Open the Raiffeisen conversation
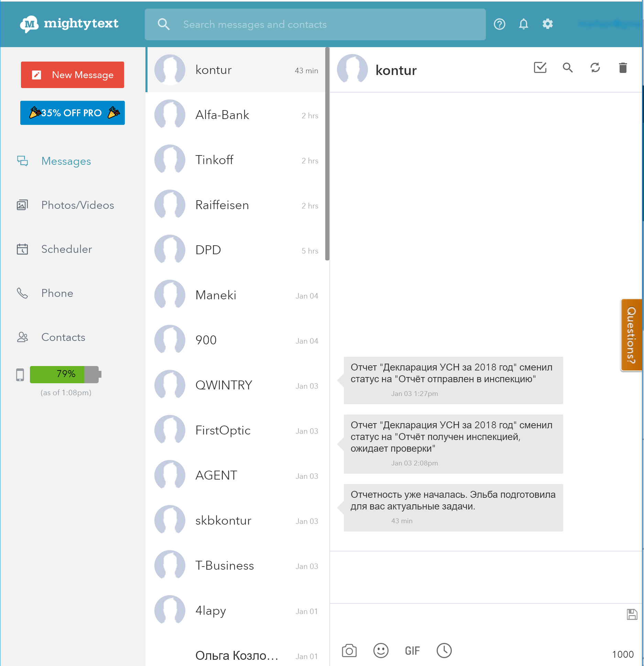This screenshot has width=644, height=666. click(236, 205)
